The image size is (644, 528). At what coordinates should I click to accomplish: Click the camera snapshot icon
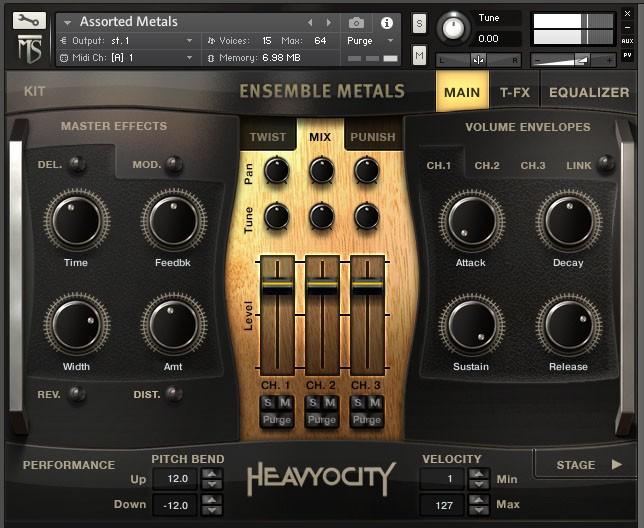pyautogui.click(x=356, y=23)
